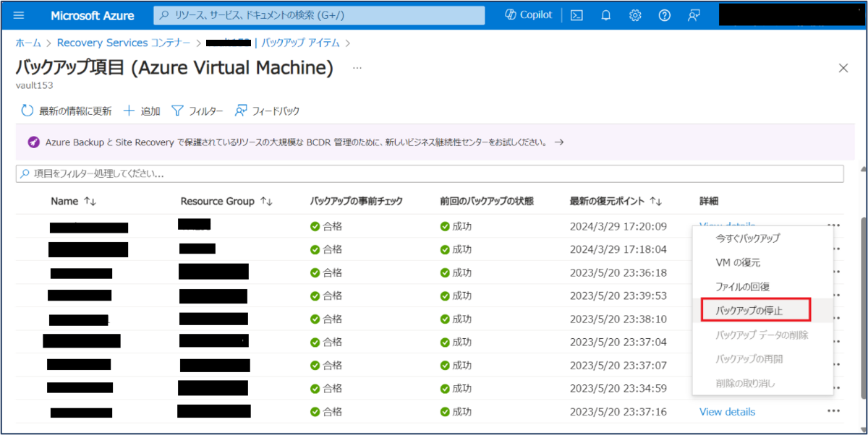Click restore point 2023/5/20 23:38:10
868x435 pixels.
(x=618, y=319)
